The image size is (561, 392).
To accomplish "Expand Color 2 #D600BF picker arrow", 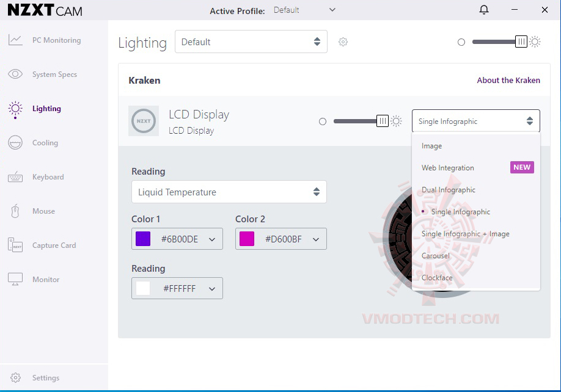I will [x=315, y=239].
